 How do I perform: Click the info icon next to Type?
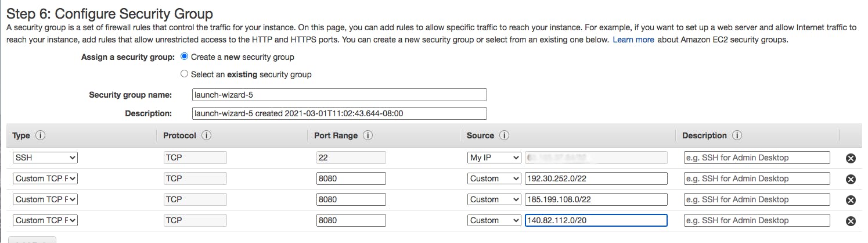click(40, 135)
